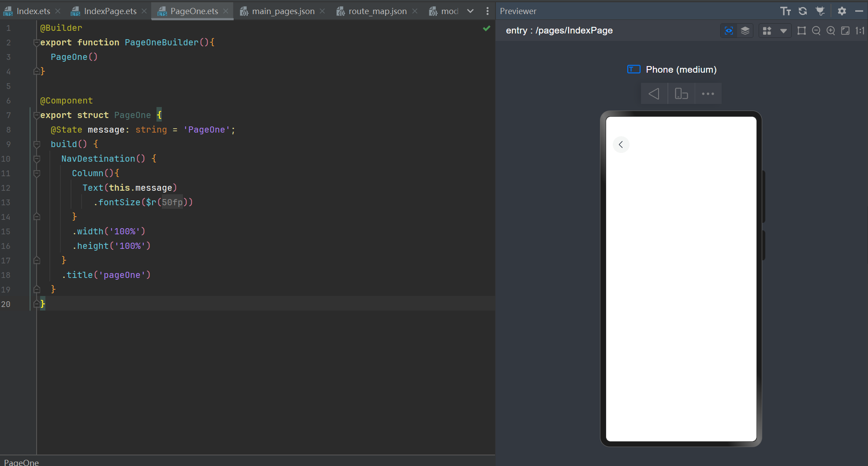The height and width of the screenshot is (466, 868).
Task: Click the .height('100%') line
Action: point(111,246)
